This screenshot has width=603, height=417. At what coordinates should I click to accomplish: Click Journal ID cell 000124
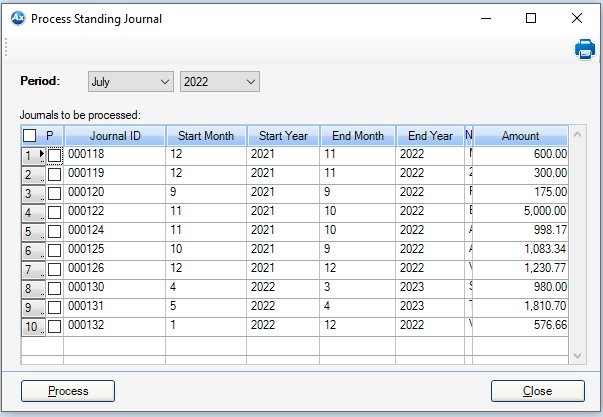click(115, 232)
